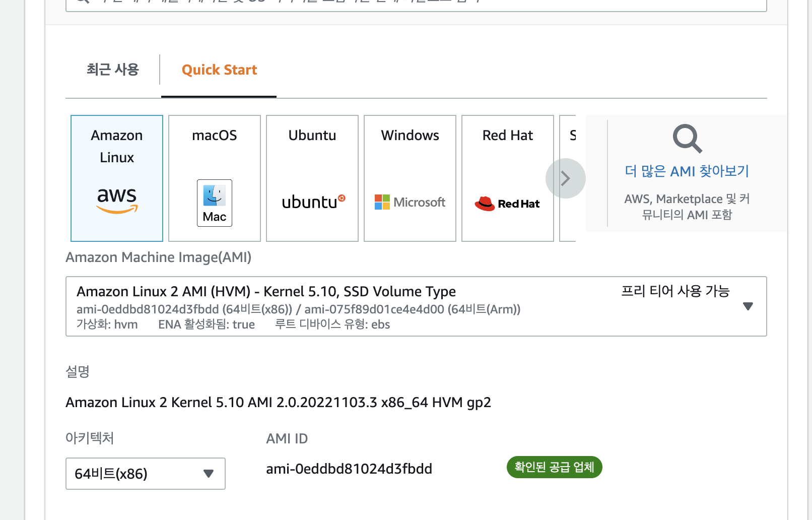Click the magnifying glass browse AMI icon
This screenshot has height=520, width=812.
[687, 139]
